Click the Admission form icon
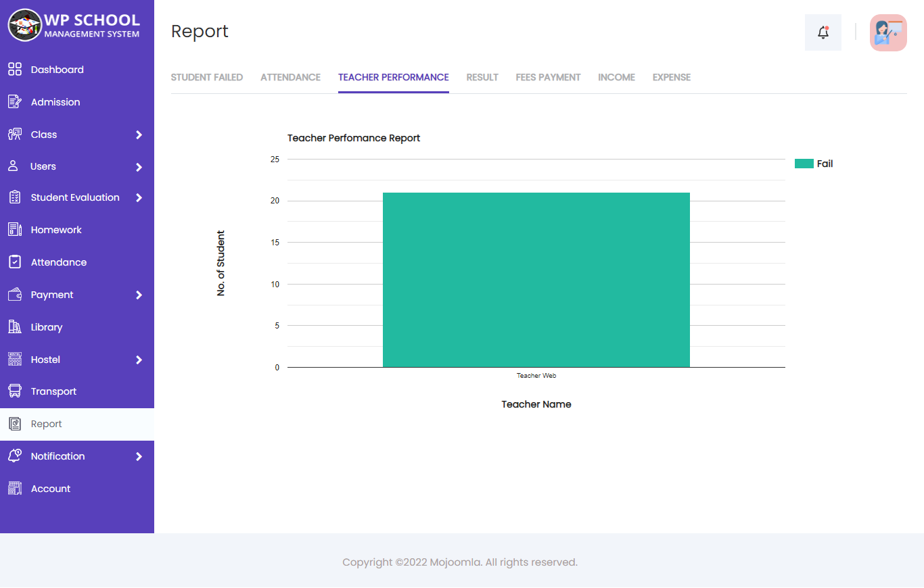This screenshot has height=588, width=924. tap(15, 101)
